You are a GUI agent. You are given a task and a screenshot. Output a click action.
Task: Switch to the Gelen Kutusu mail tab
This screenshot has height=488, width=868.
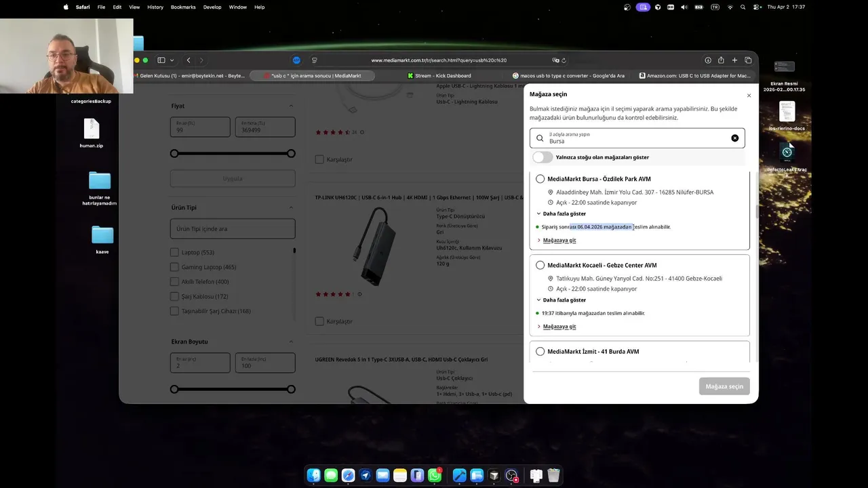point(189,76)
